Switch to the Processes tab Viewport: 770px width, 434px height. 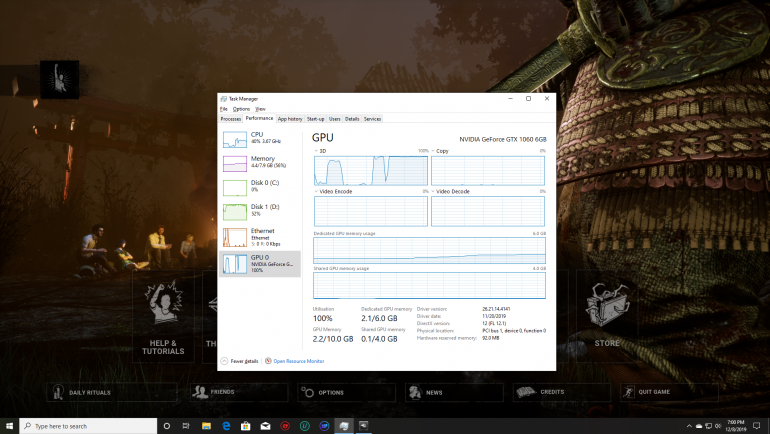(x=230, y=119)
